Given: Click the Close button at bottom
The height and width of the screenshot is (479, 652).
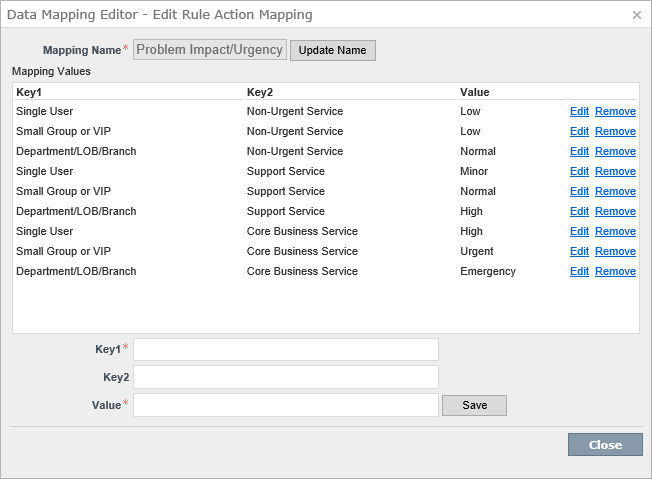Looking at the screenshot, I should tap(605, 445).
